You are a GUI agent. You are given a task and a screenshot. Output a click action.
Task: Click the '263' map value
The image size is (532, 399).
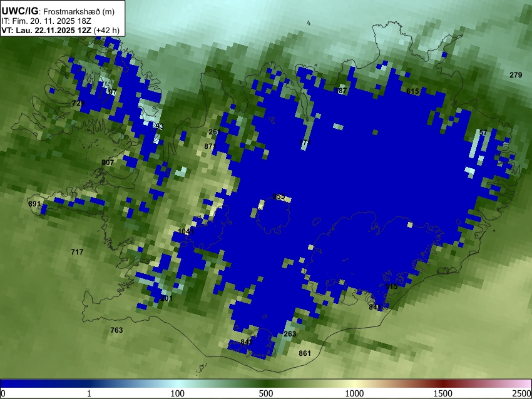290,334
